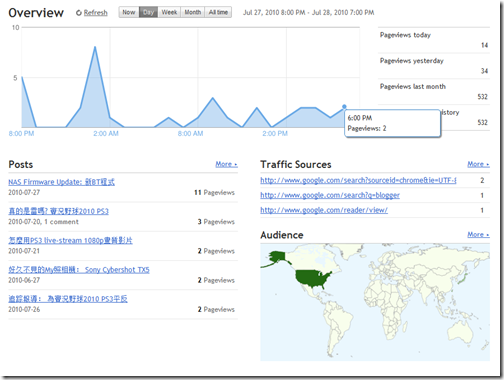Viewport: 504px width, 380px height.
Task: Open the Sony Cybershot TX5 post
Action: pyautogui.click(x=79, y=270)
